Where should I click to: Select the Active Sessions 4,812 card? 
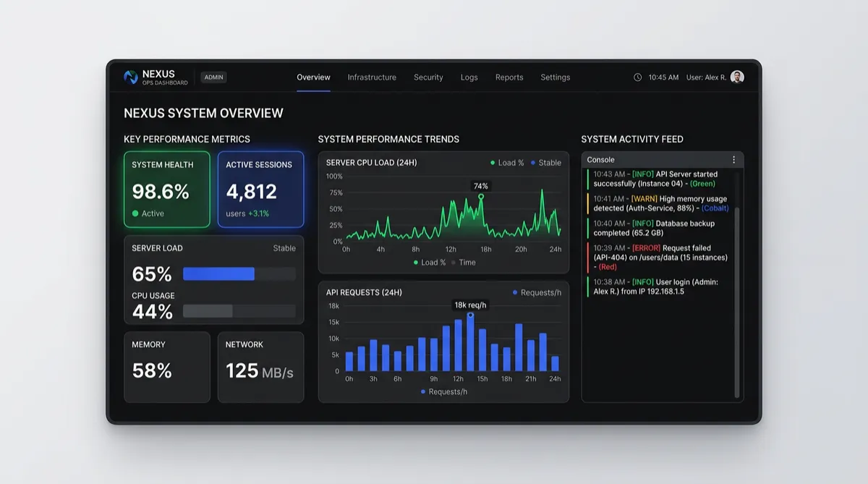(261, 190)
